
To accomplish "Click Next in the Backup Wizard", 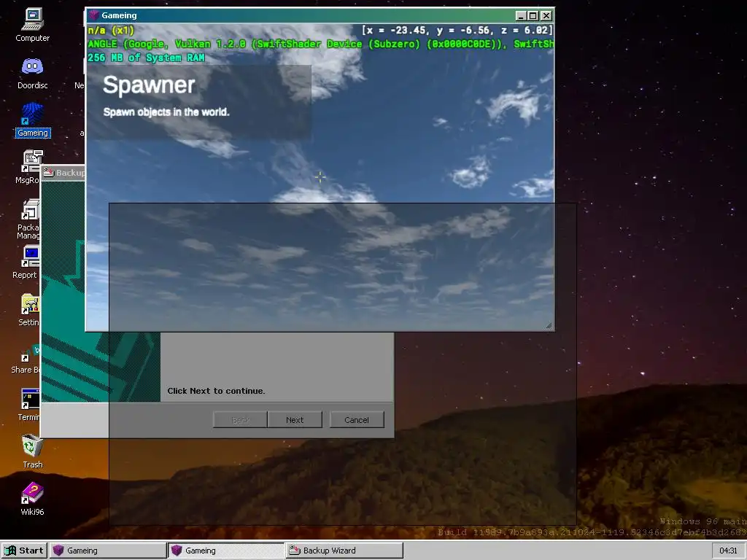I will 295,420.
